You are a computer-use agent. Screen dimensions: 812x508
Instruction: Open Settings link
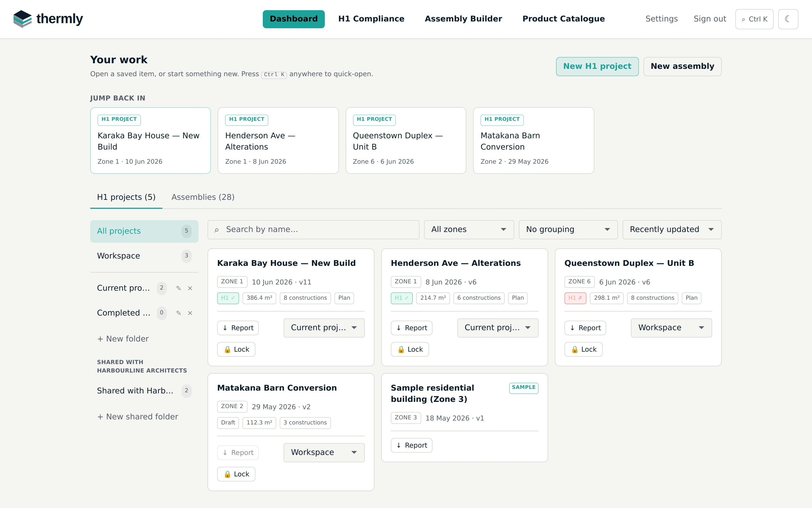click(x=661, y=19)
